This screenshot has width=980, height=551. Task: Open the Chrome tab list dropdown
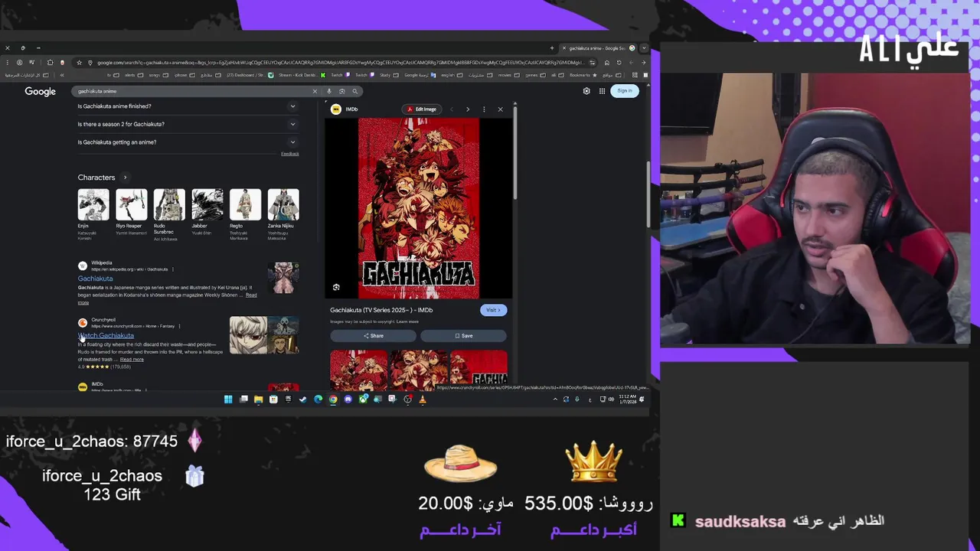pyautogui.click(x=644, y=48)
